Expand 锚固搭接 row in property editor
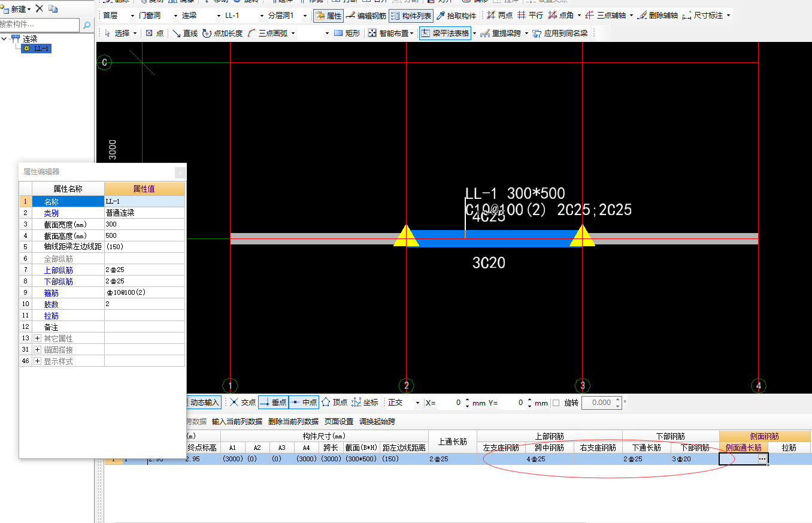The width and height of the screenshot is (812, 523). click(38, 350)
